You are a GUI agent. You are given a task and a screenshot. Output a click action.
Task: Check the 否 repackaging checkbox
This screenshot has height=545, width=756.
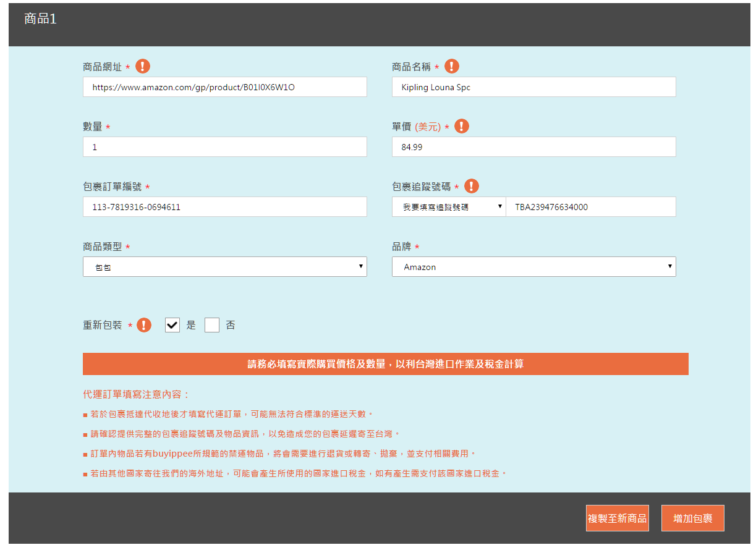212,324
